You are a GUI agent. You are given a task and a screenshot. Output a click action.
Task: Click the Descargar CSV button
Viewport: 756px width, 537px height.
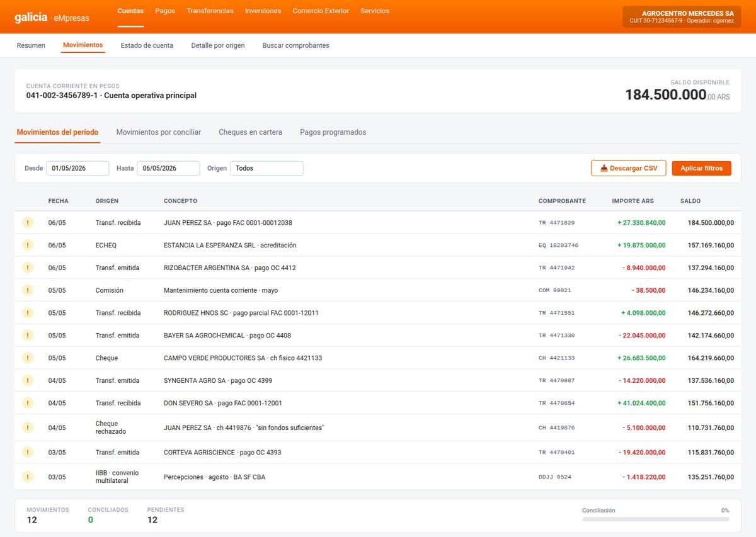pyautogui.click(x=629, y=168)
